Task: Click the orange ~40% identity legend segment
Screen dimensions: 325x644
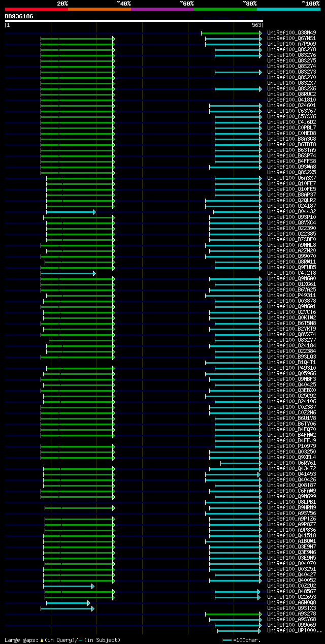Action: 99,9
